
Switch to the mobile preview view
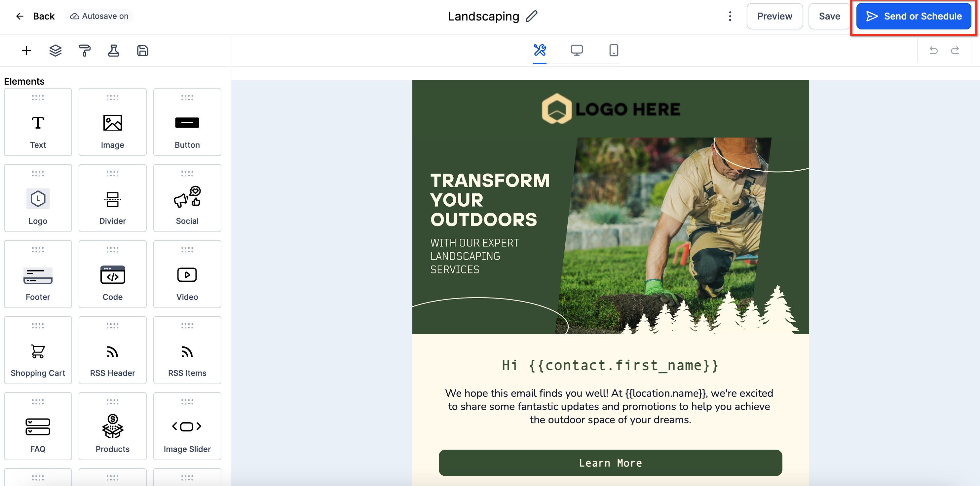(613, 51)
